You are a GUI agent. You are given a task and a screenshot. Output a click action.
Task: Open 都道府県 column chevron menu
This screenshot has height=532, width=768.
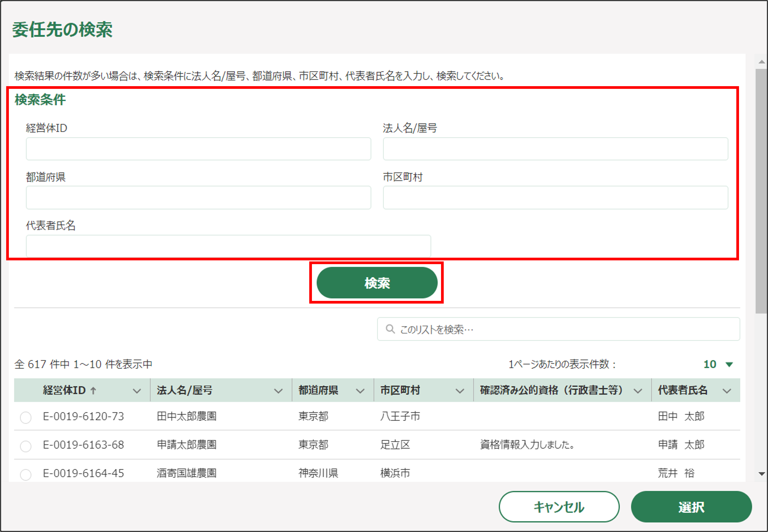point(360,391)
